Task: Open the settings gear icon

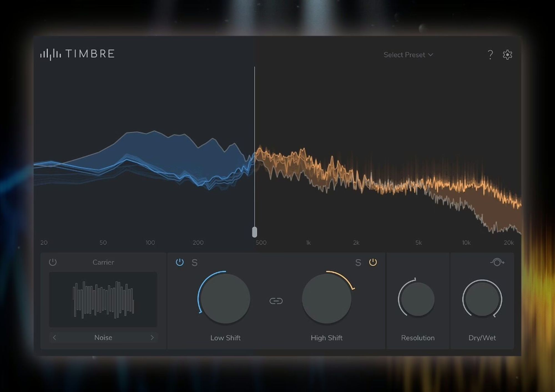Action: [507, 55]
